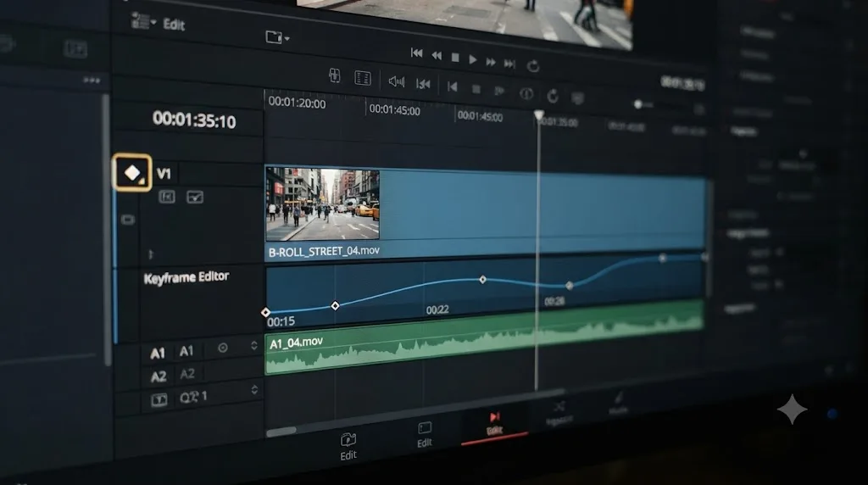Image resolution: width=868 pixels, height=485 pixels.
Task: Click the small rectangle icon on the left of the V1 track
Action: [x=128, y=220]
